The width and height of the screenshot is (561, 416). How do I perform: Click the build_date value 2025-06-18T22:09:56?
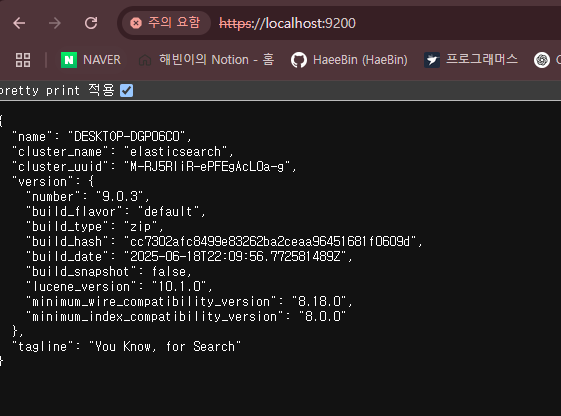235,257
